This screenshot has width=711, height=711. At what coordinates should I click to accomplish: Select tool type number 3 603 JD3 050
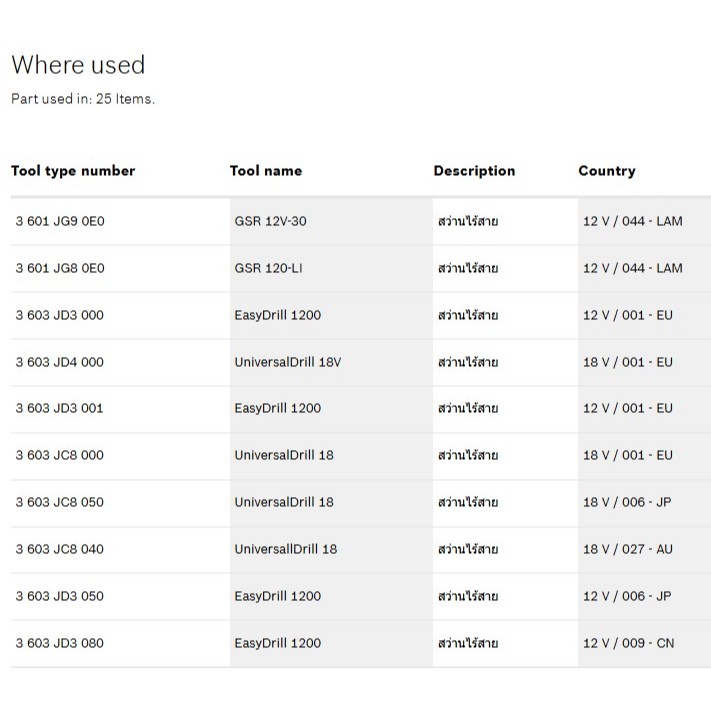[60, 596]
